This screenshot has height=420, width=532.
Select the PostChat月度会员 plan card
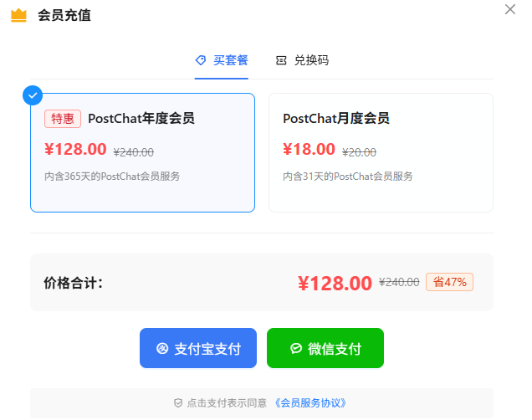point(381,152)
